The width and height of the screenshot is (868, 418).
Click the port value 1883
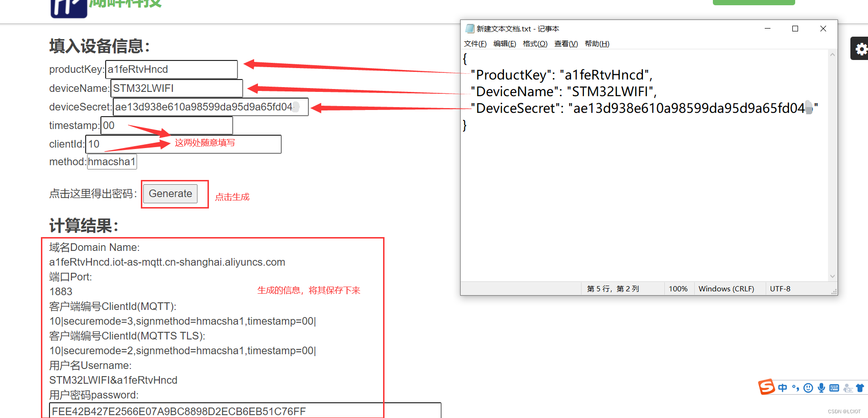61,291
